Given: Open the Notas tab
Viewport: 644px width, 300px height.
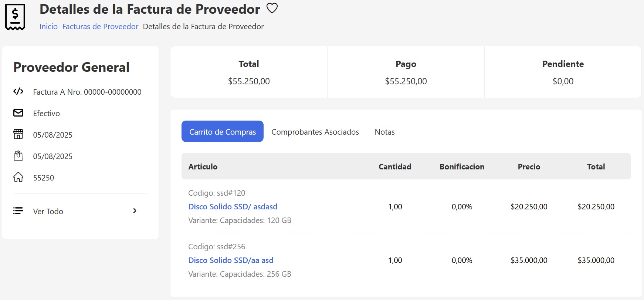Looking at the screenshot, I should [x=384, y=132].
